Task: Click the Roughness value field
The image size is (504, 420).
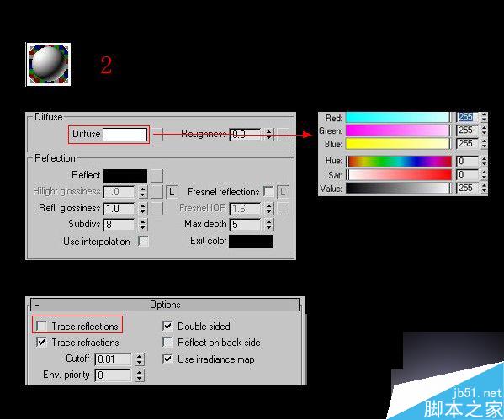Action: tap(246, 135)
